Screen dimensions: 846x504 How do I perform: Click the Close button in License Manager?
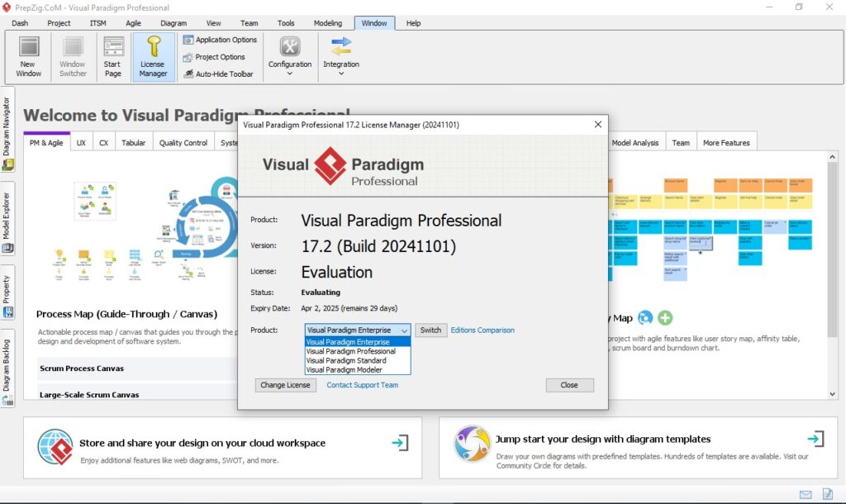point(569,385)
